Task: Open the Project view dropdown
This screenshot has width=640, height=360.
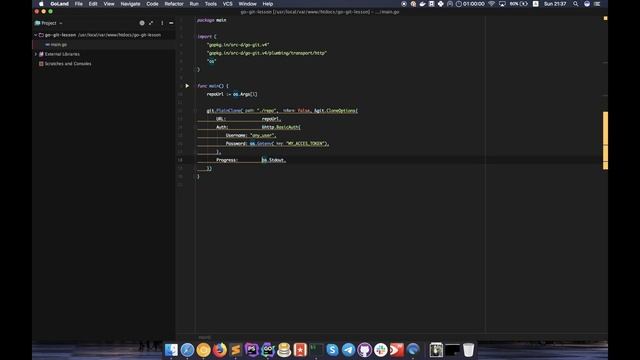Action: (x=49, y=23)
